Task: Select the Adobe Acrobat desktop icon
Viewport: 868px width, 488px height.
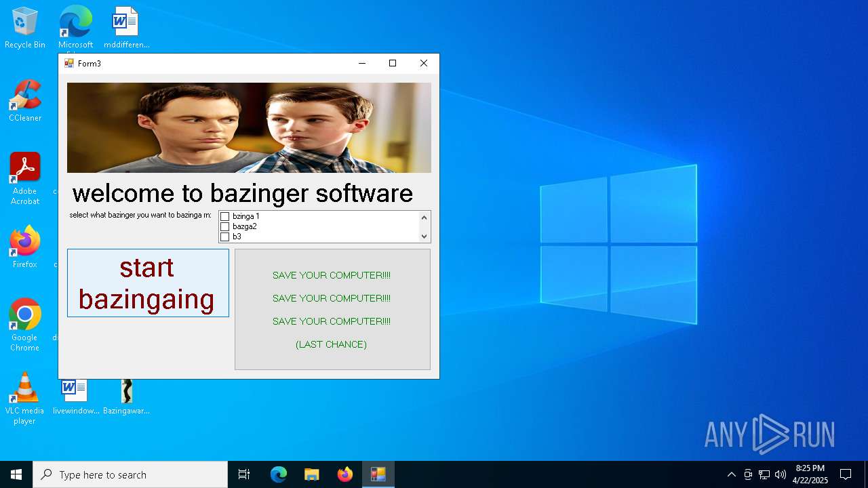Action: (25, 179)
